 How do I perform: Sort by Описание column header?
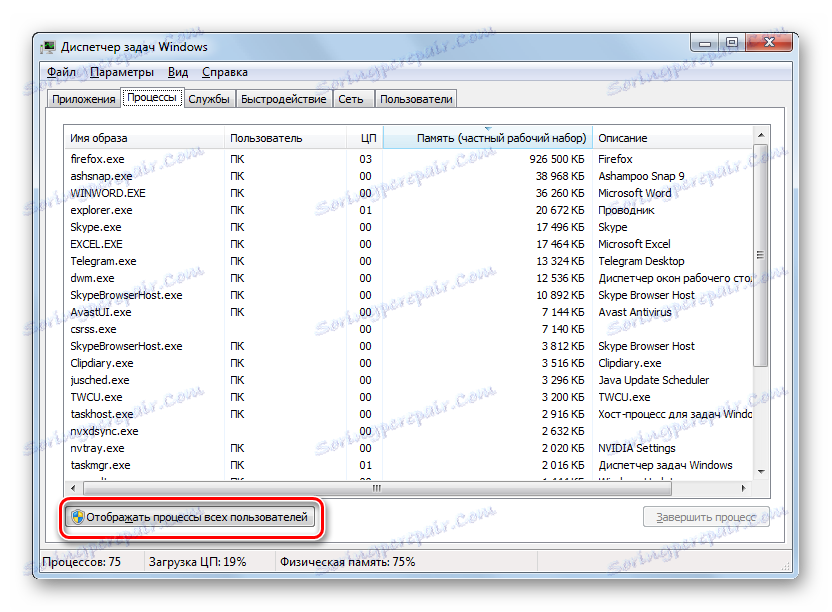[x=672, y=138]
